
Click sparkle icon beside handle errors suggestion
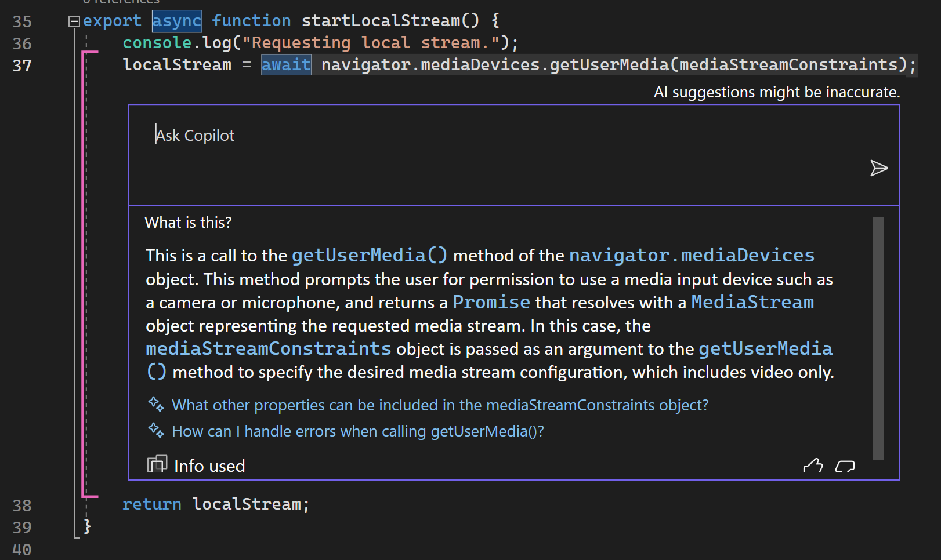click(x=156, y=431)
